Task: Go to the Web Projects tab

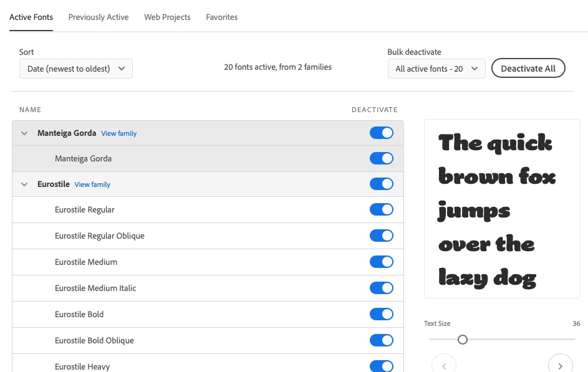Action: tap(167, 17)
